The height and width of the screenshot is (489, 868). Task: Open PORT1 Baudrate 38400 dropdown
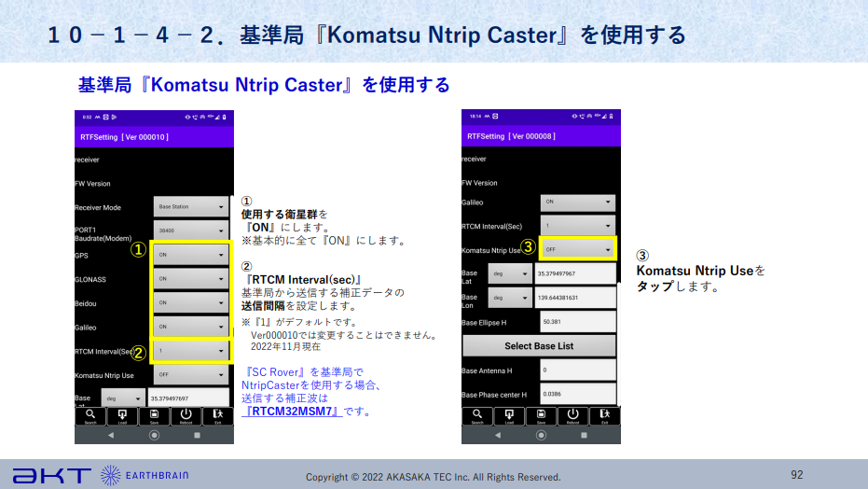pos(191,231)
